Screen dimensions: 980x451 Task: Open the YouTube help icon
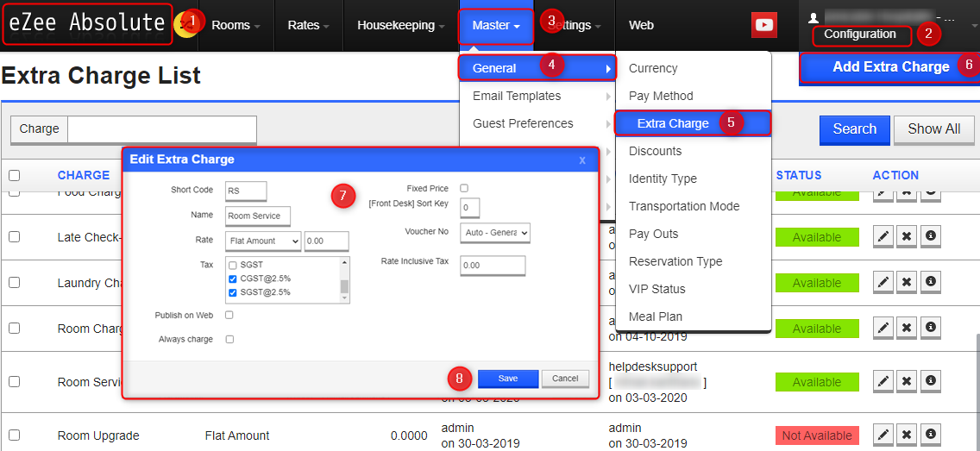click(x=763, y=25)
